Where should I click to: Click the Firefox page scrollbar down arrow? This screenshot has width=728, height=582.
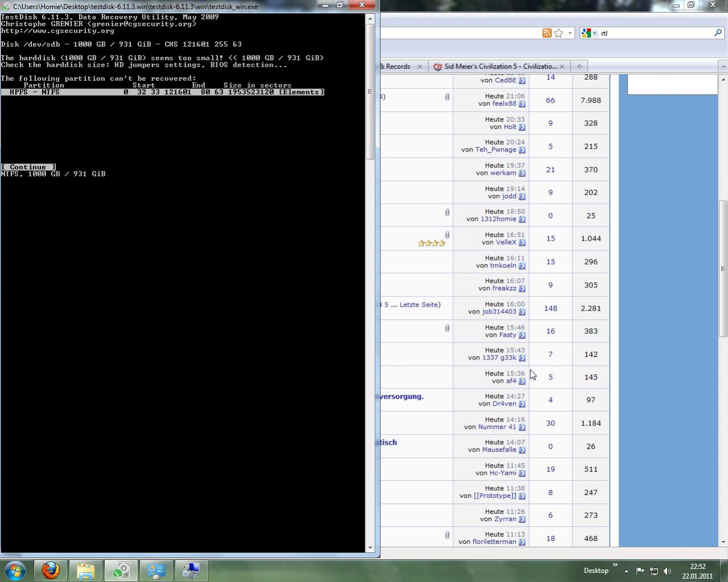pos(723,542)
